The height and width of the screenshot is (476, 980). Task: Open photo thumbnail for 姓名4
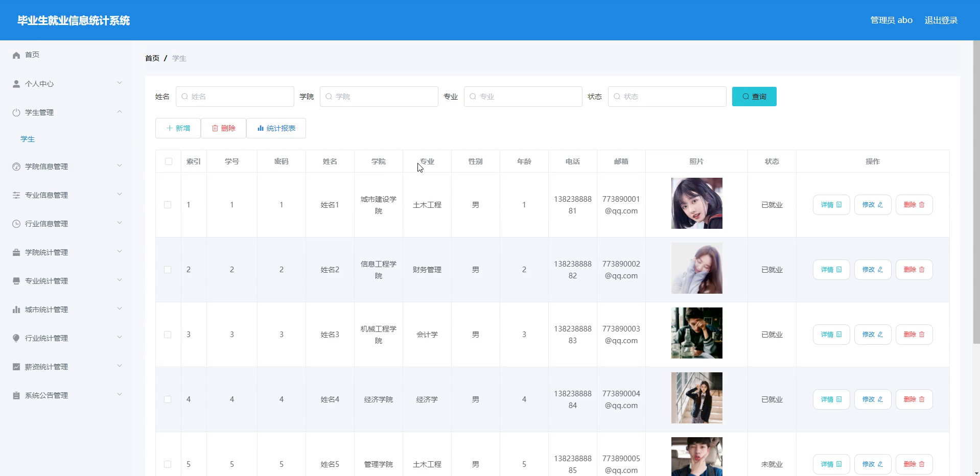(697, 398)
